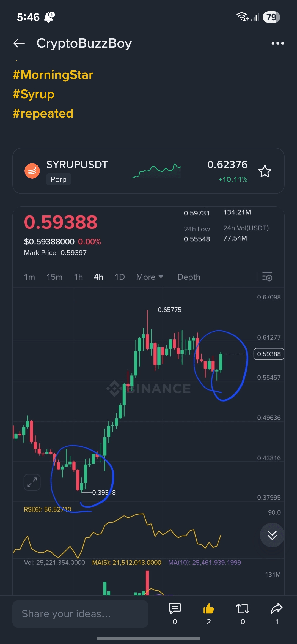The height and width of the screenshot is (644, 297).
Task: Repost using the repost arrows icon
Action: (x=243, y=608)
